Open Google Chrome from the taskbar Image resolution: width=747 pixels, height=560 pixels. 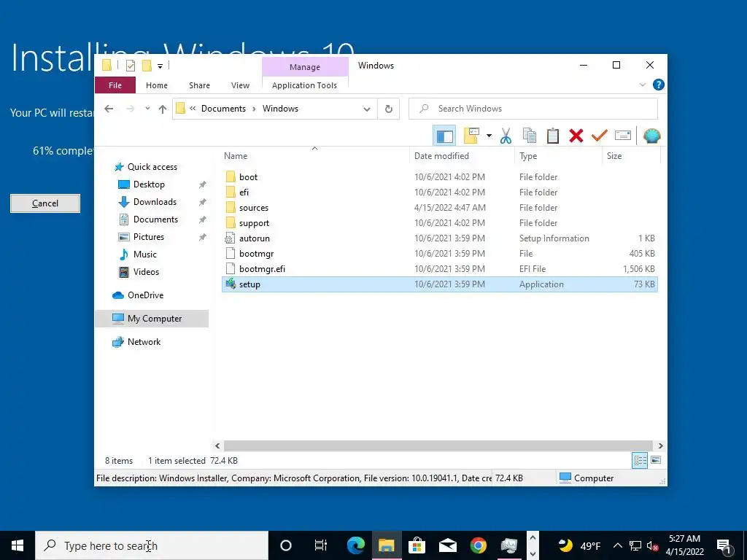click(478, 545)
